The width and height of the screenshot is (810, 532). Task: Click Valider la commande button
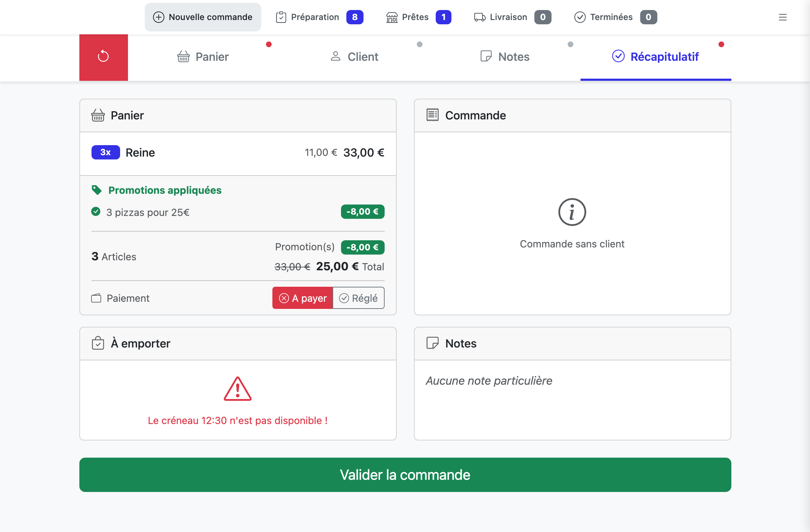coord(405,475)
